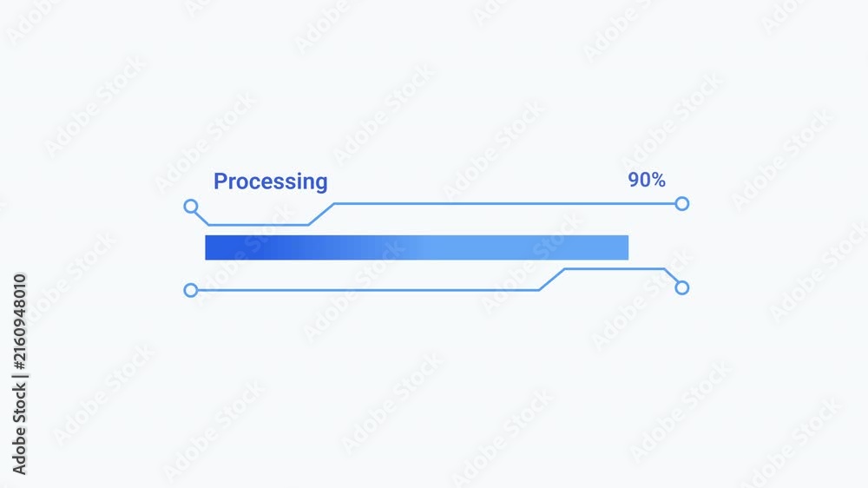Click the #2160948010 asset ID number
Image resolution: width=868 pixels, height=488 pixels.
[19, 322]
